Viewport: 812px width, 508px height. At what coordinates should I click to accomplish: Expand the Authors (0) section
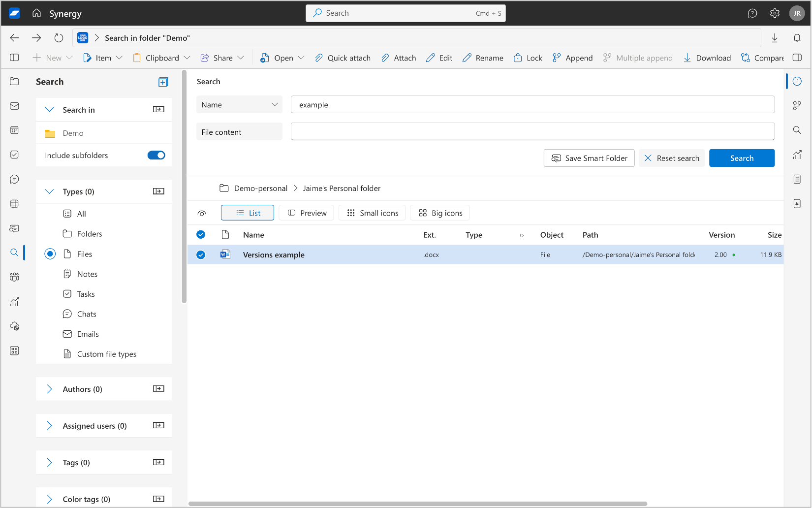(x=49, y=389)
